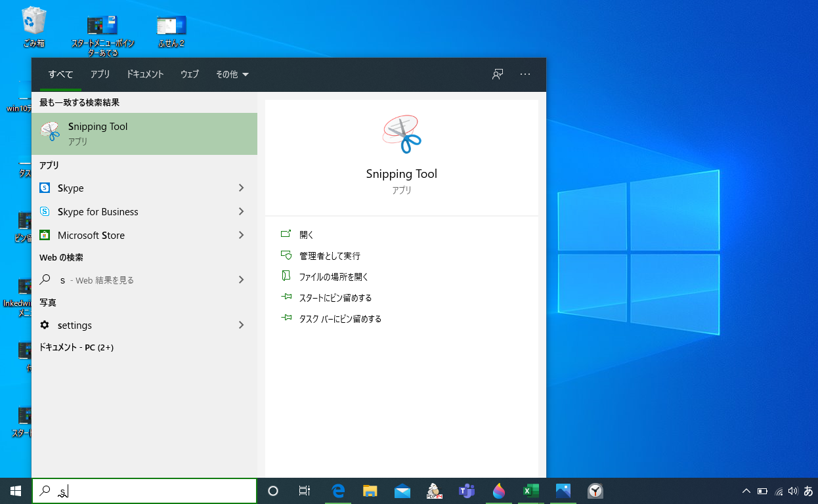The image size is (818, 504).
Task: Open Excel from the taskbar
Action: (x=531, y=491)
